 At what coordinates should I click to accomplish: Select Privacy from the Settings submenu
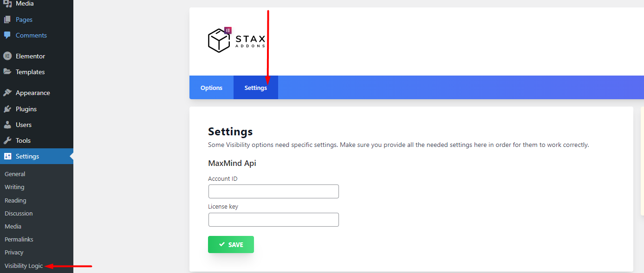(14, 252)
